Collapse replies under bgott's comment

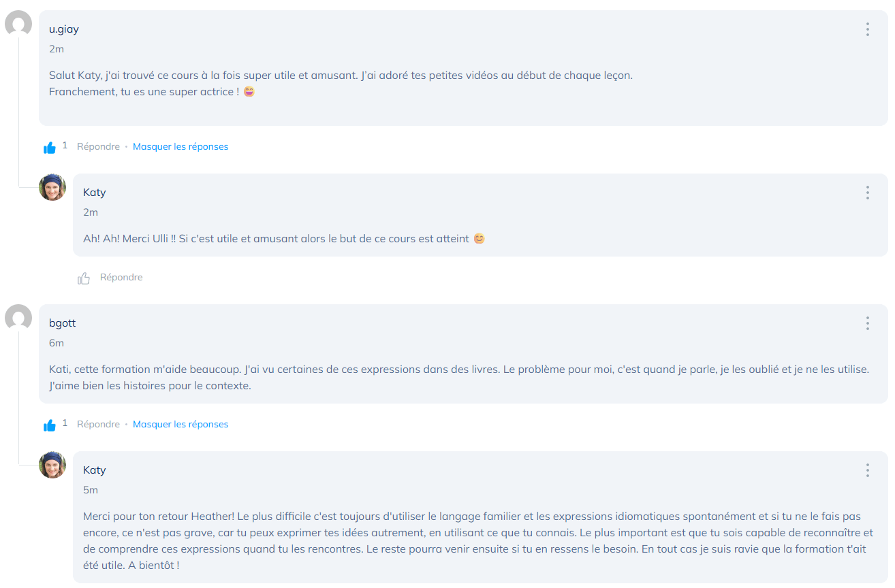pyautogui.click(x=180, y=424)
